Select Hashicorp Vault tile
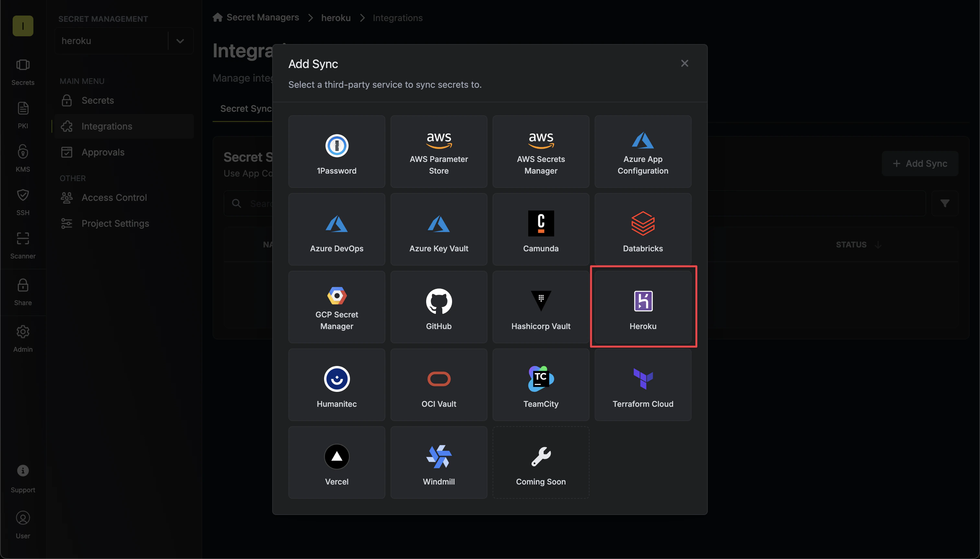The width and height of the screenshot is (980, 559). click(541, 307)
